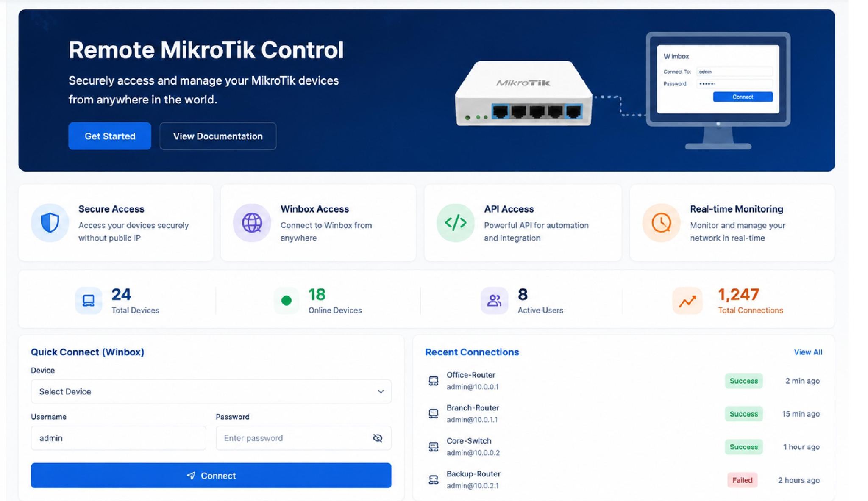Viewport: 868px width, 501px height.
Task: Click the Secure Access shield icon
Action: pyautogui.click(x=50, y=223)
